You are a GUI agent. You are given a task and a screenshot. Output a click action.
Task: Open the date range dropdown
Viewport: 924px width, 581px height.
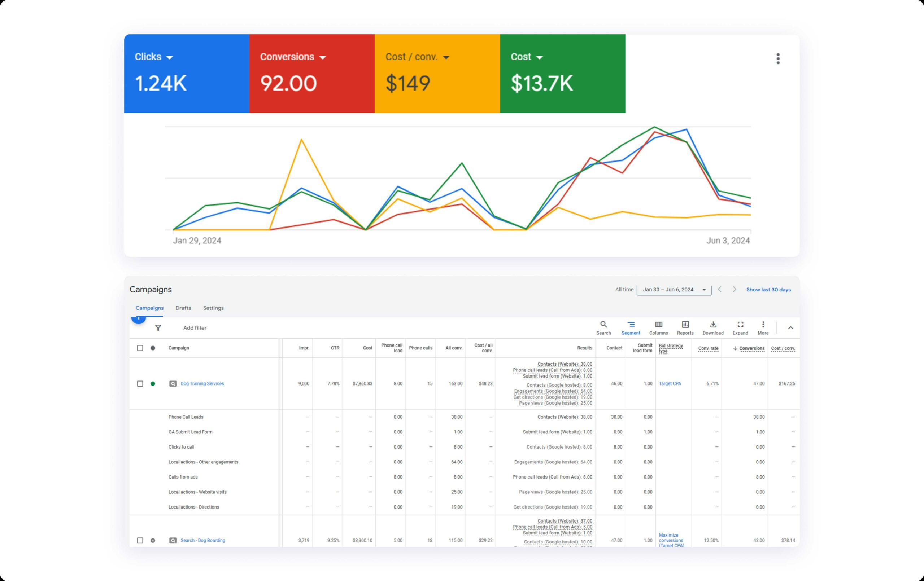tap(674, 290)
